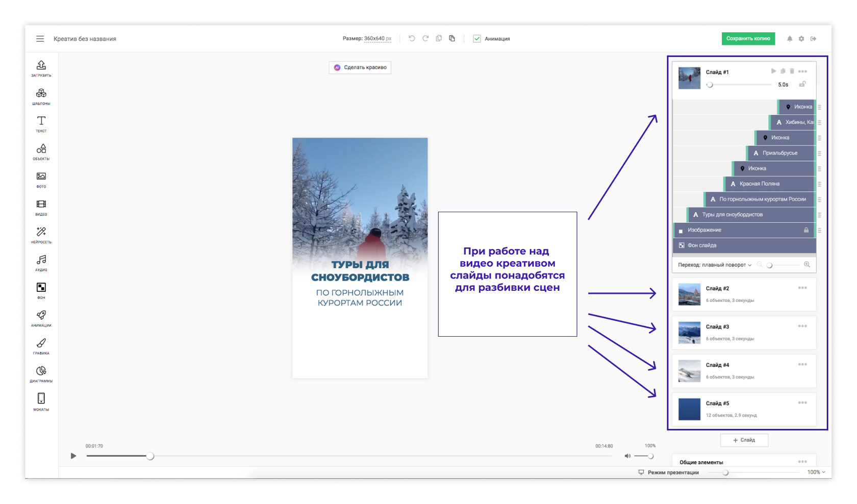Open the bottom-right 100% zoom dropdown
857x504 pixels.
click(x=816, y=472)
